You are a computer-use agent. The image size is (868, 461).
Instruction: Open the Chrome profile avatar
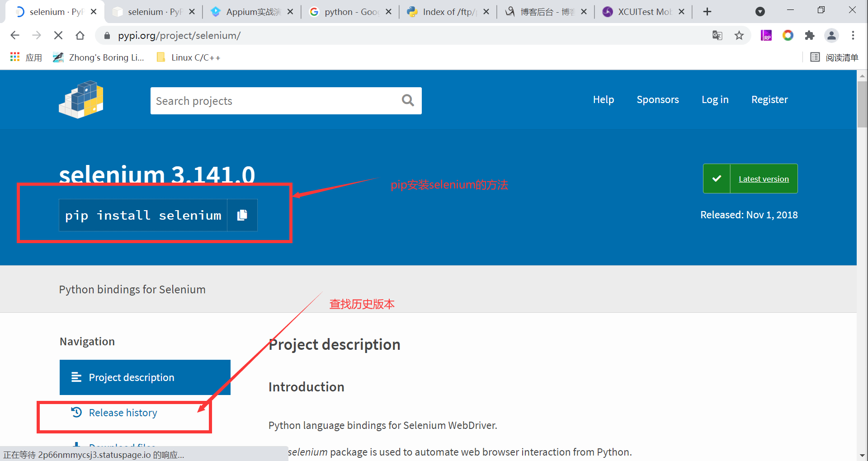click(831, 35)
